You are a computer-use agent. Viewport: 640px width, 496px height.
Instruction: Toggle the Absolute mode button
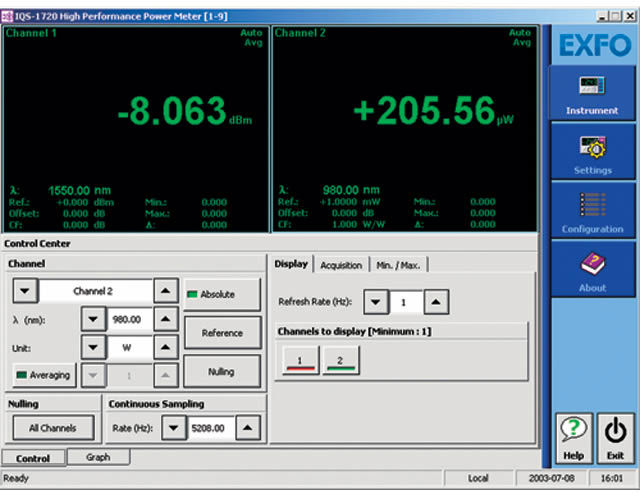pos(222,294)
